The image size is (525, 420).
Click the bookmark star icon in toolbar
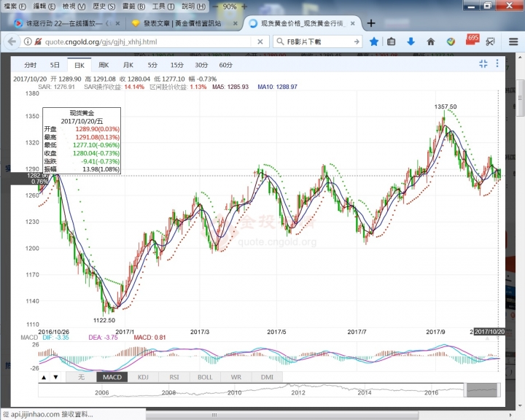[374, 42]
